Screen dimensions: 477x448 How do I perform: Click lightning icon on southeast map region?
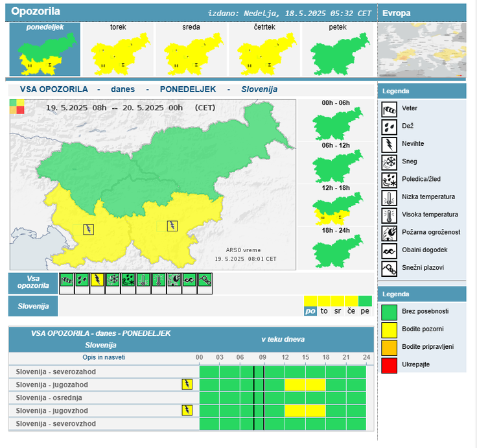click(172, 226)
